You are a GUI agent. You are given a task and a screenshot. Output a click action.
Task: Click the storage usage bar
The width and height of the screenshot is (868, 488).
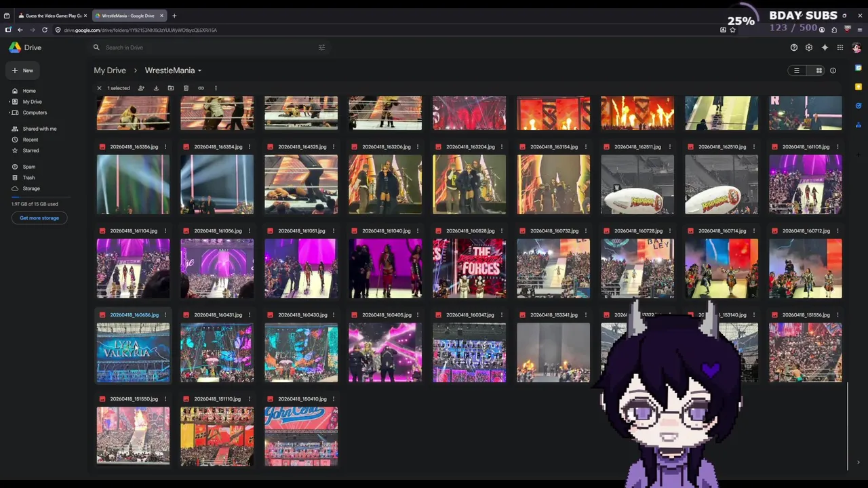[x=41, y=197]
